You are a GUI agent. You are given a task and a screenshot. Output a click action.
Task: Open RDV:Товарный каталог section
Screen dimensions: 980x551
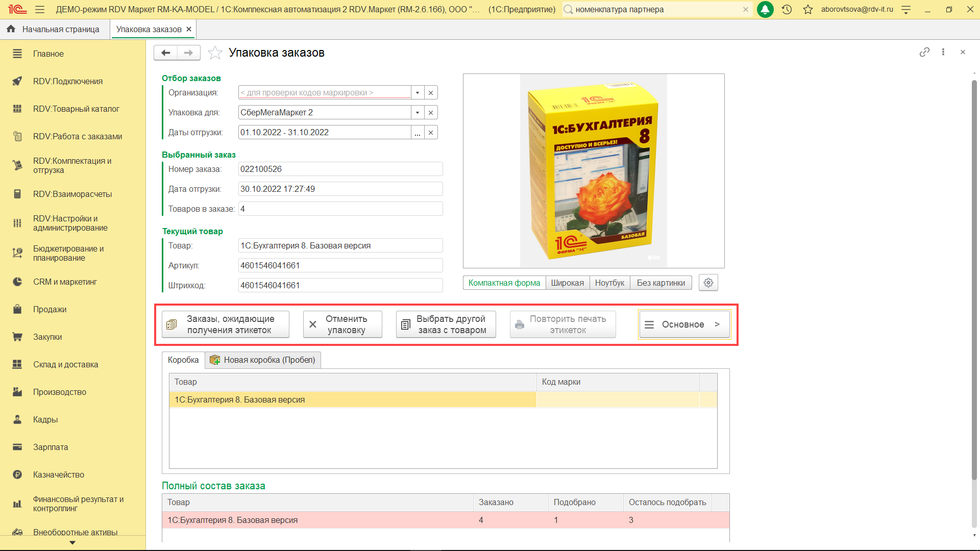[76, 109]
